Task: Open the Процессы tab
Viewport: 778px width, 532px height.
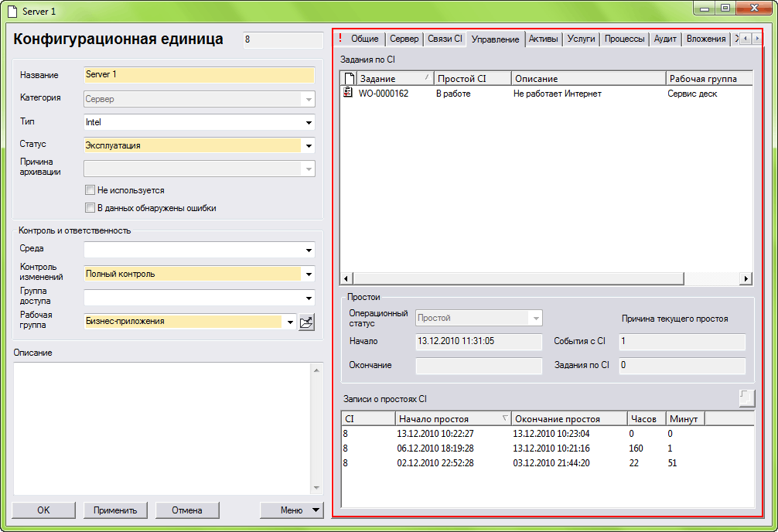Action: coord(624,39)
